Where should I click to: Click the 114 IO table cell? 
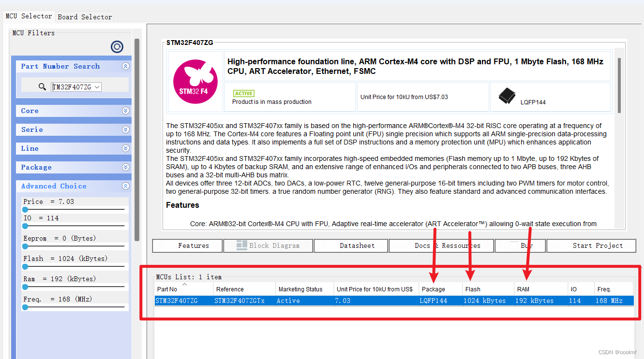point(581,301)
